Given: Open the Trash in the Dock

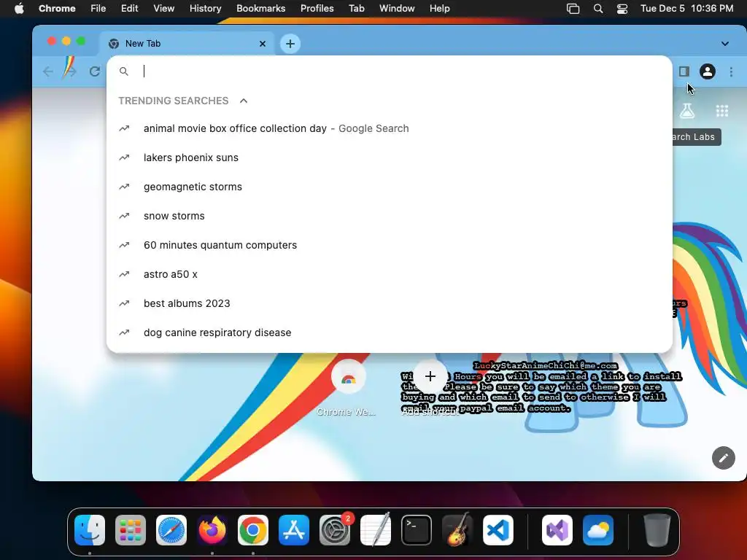Looking at the screenshot, I should pyautogui.click(x=657, y=530).
